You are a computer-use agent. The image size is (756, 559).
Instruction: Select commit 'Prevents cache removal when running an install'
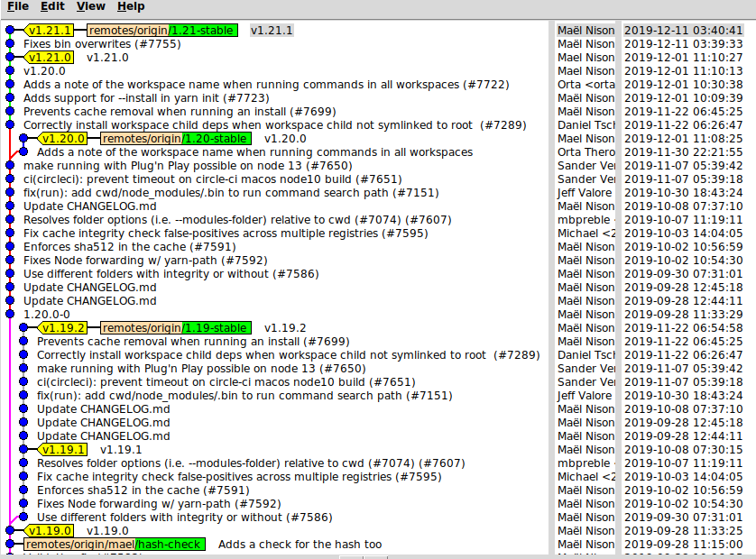162,111
